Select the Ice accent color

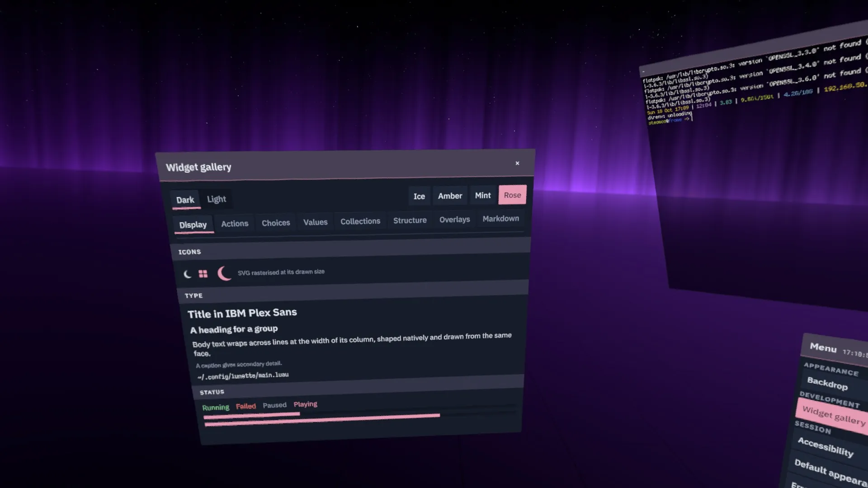[419, 196]
